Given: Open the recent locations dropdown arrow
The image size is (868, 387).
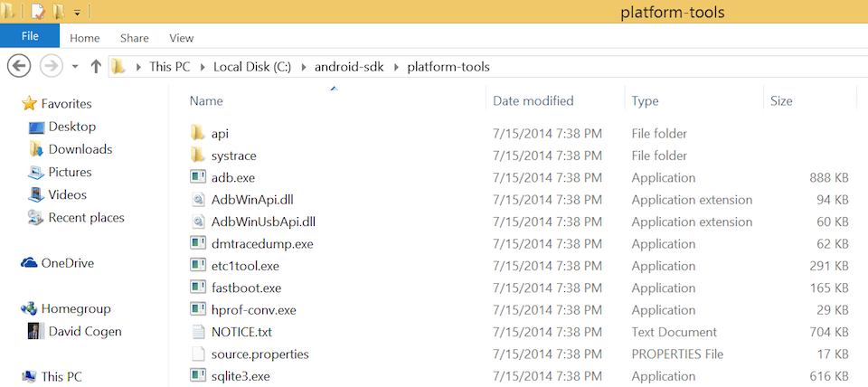Looking at the screenshot, I should point(74,67).
